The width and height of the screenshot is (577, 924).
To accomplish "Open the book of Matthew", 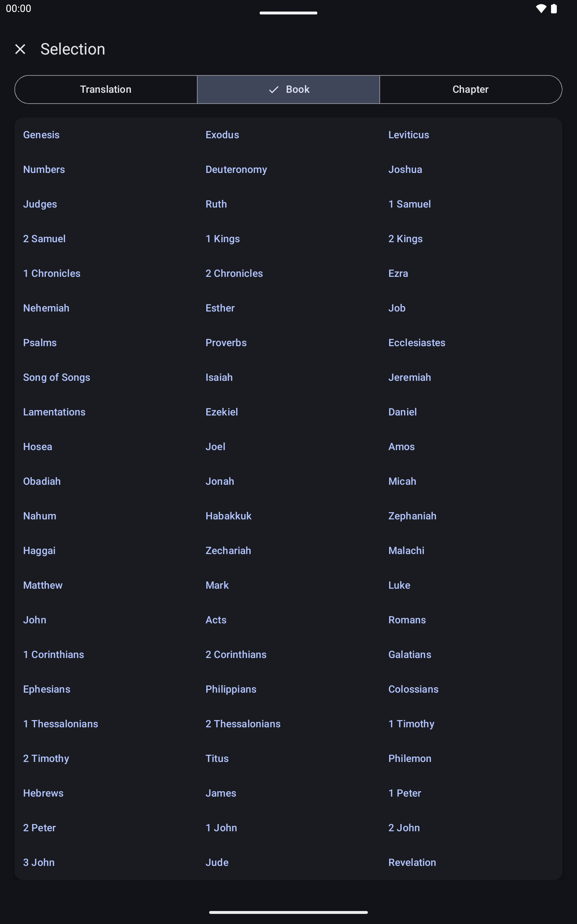I will (43, 585).
